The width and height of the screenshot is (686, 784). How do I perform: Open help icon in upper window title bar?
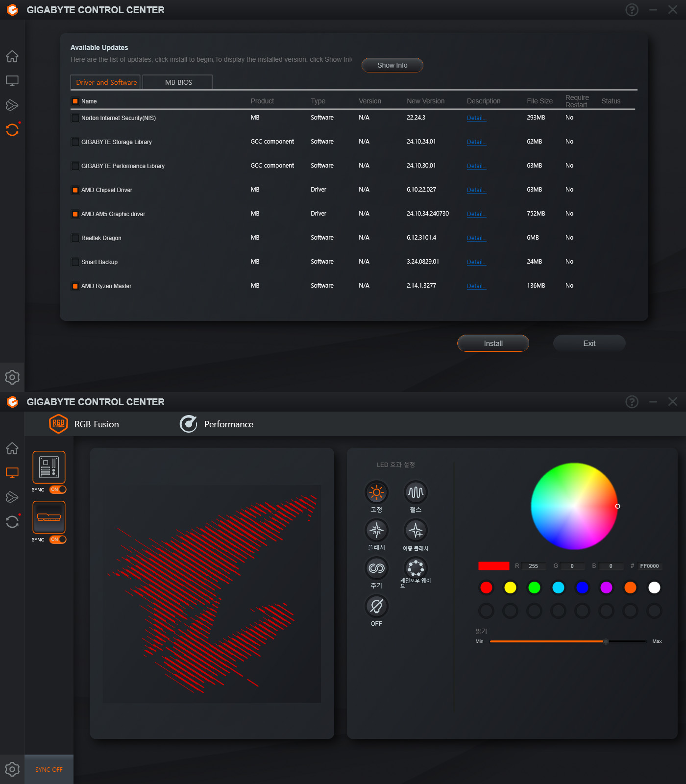tap(632, 10)
